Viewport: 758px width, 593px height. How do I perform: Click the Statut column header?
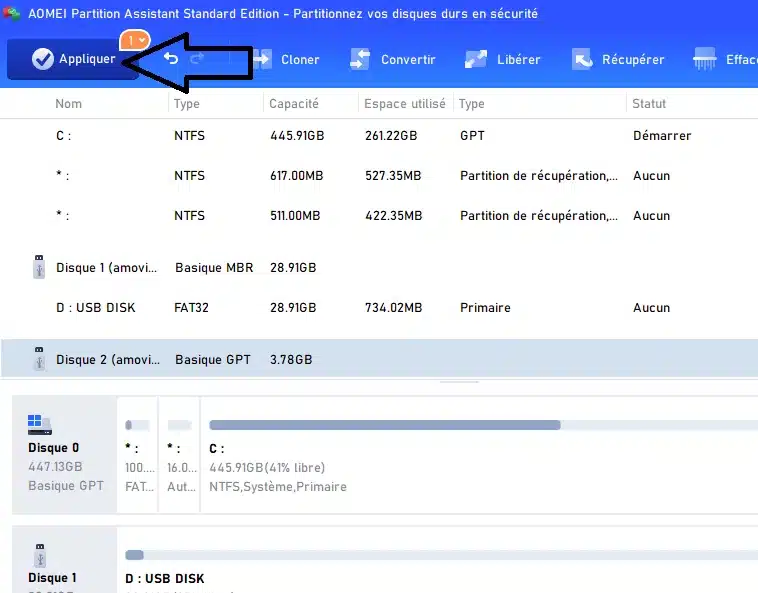pyautogui.click(x=649, y=103)
